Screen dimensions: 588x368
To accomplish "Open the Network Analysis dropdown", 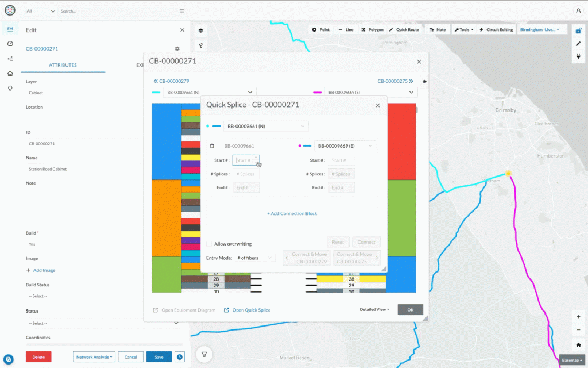I will click(94, 357).
